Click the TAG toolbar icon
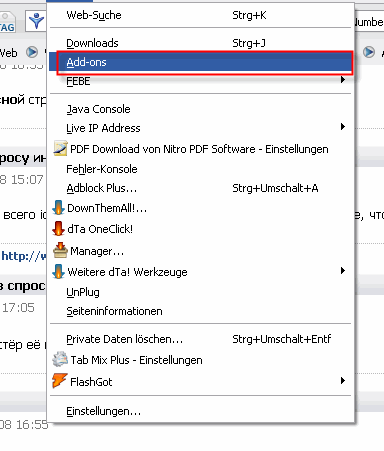 pyautogui.click(x=7, y=22)
